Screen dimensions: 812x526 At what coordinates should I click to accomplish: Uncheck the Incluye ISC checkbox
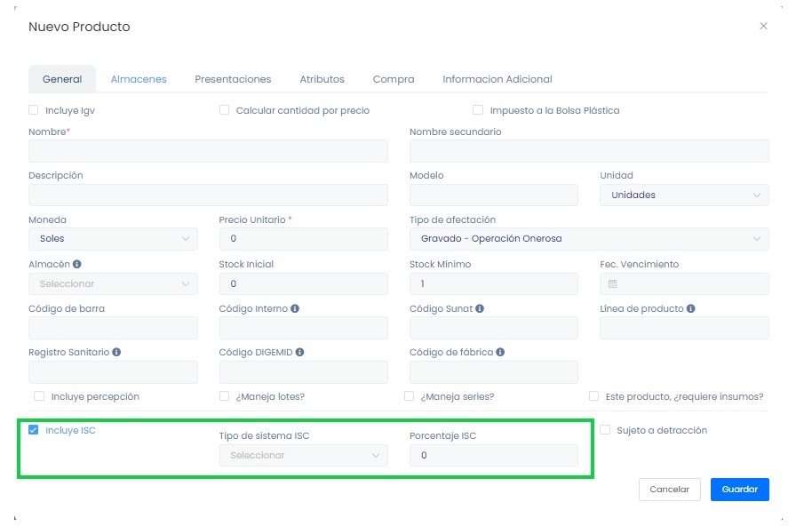click(x=34, y=430)
